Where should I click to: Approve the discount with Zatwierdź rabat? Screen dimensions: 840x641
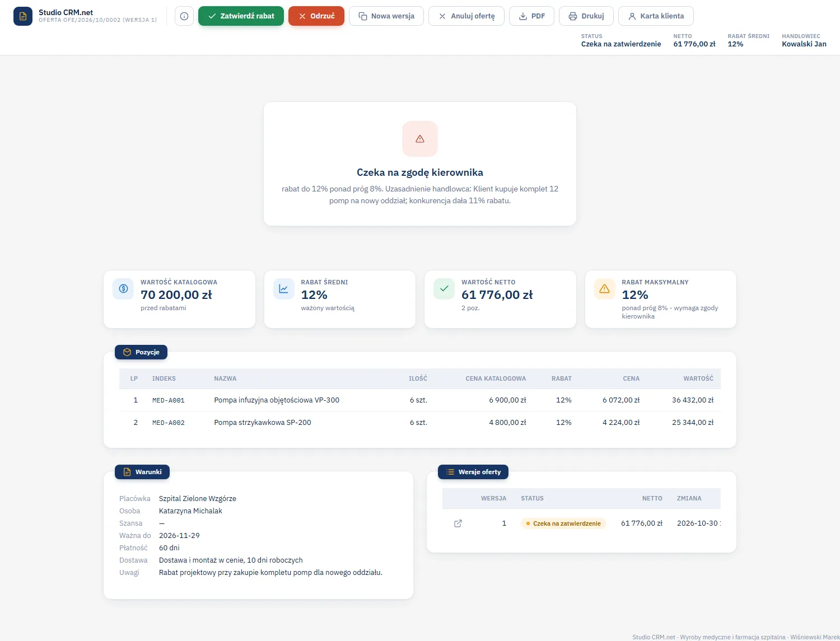tap(241, 16)
